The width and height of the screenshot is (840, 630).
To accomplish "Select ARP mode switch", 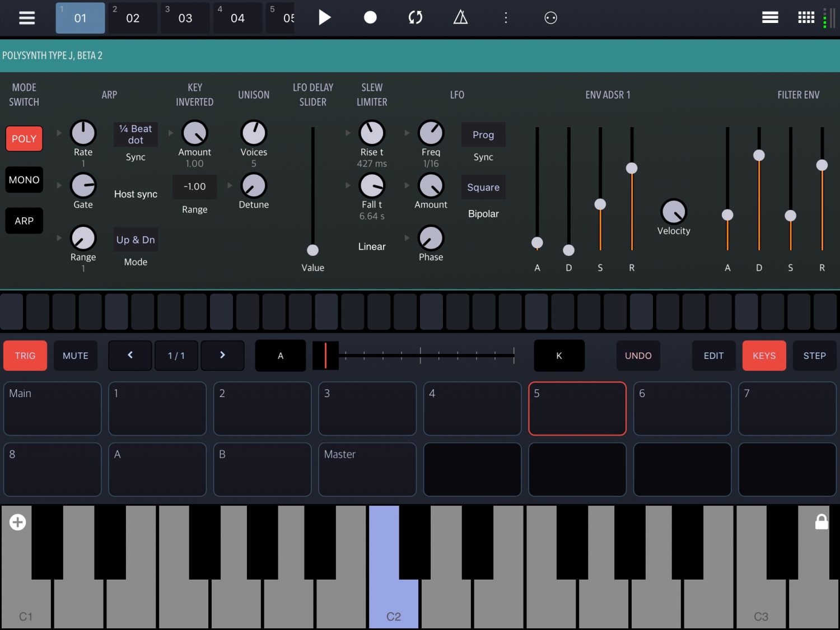I will click(24, 221).
